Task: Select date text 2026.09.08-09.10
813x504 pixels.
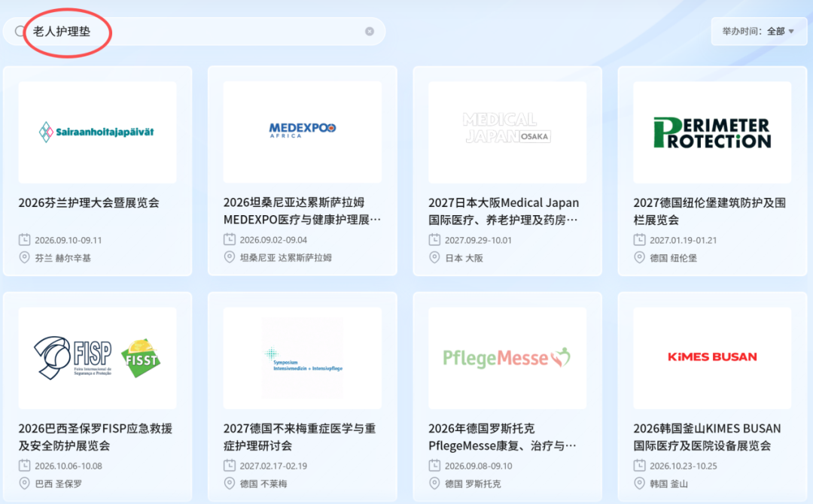Action: 478,466
